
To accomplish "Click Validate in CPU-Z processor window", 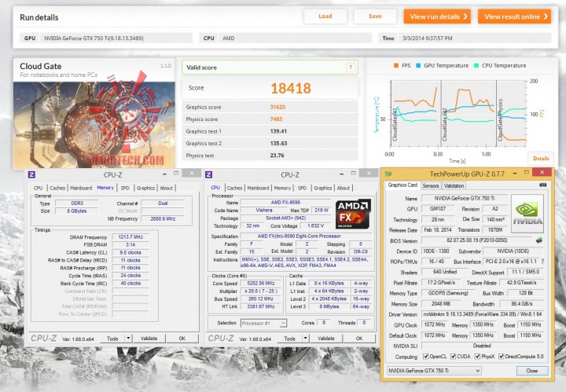I will [x=326, y=339].
